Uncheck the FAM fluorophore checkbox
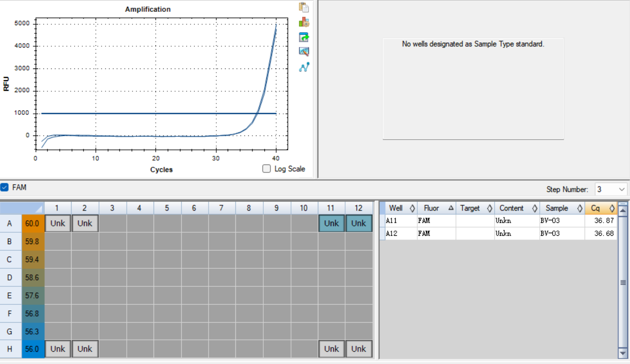This screenshot has width=630, height=364. (5, 187)
